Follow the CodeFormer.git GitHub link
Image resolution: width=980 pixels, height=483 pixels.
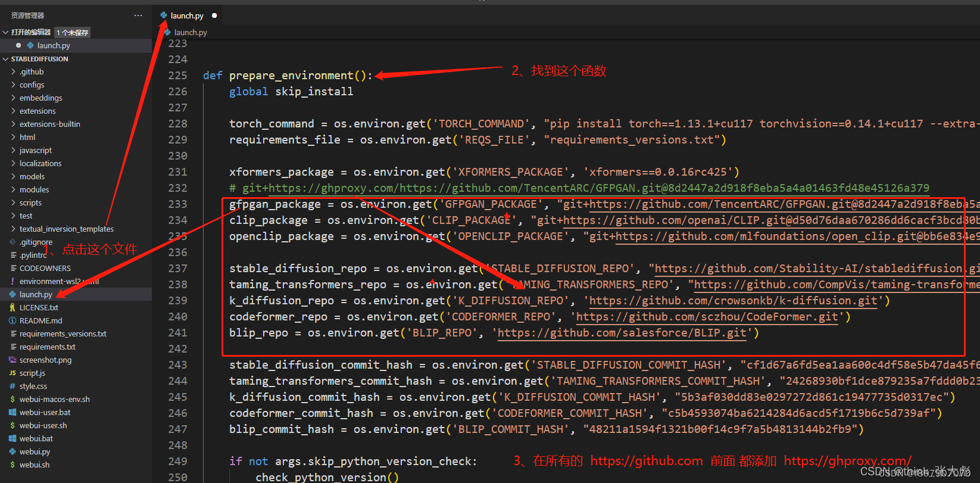point(707,317)
